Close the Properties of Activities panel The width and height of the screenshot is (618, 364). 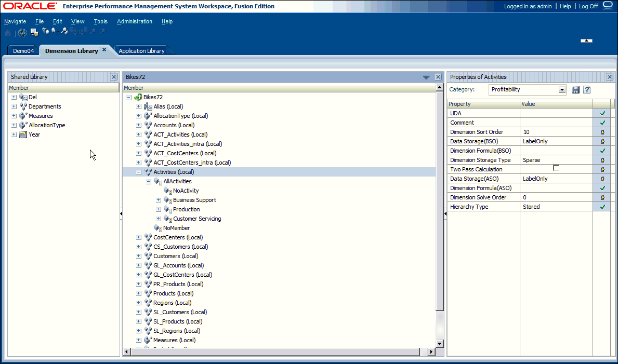point(610,77)
